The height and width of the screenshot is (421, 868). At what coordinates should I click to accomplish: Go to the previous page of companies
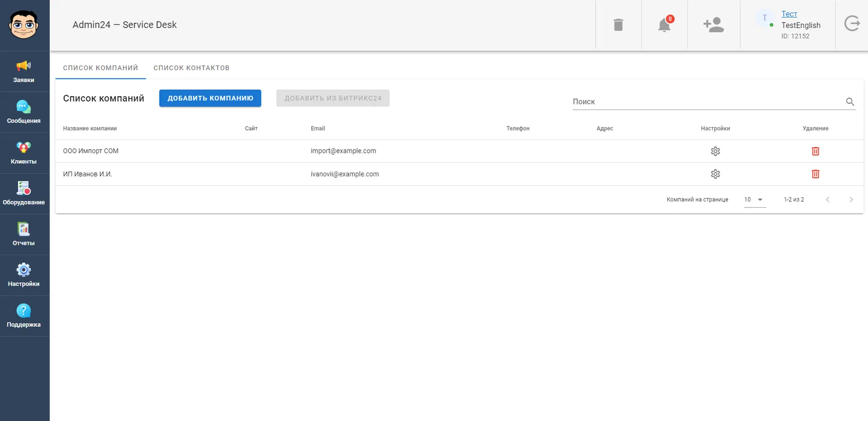pyautogui.click(x=828, y=200)
